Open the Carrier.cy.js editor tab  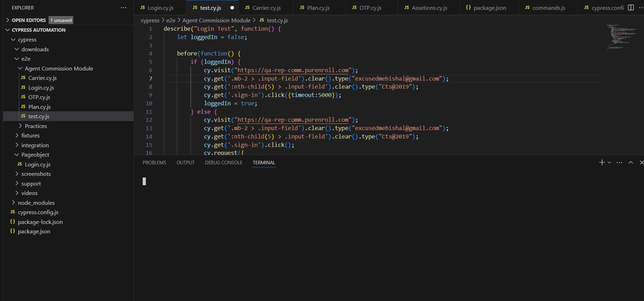[x=266, y=8]
